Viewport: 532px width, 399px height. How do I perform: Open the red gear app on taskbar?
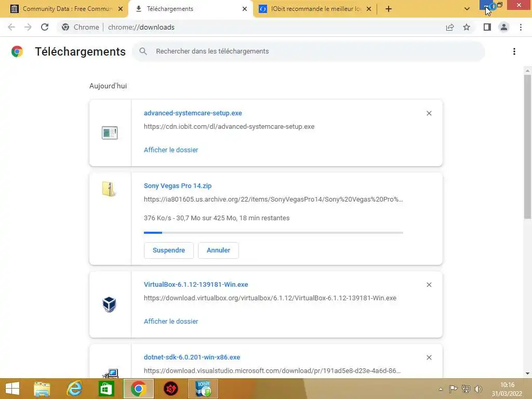coord(171,389)
